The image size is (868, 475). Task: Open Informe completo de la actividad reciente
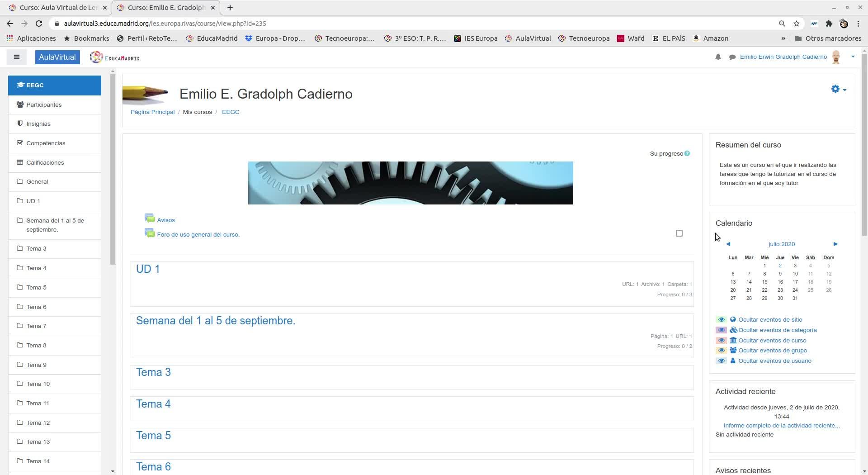coord(782,426)
